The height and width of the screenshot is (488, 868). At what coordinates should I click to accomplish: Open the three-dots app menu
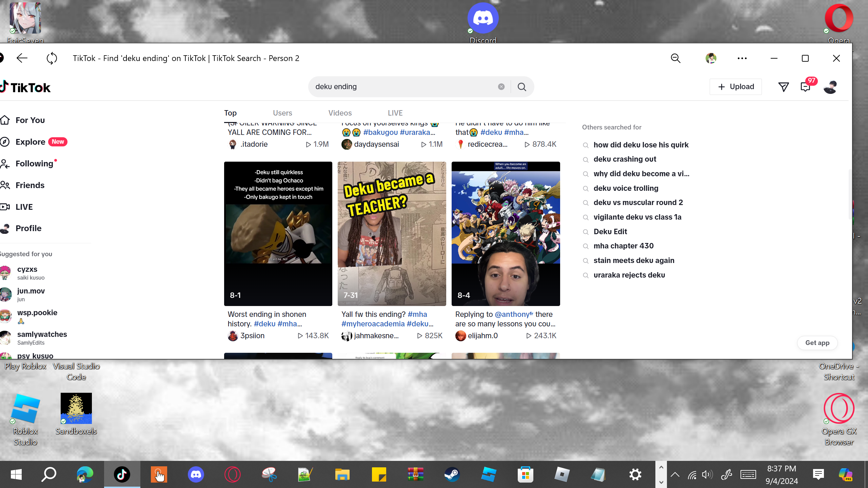(x=742, y=58)
